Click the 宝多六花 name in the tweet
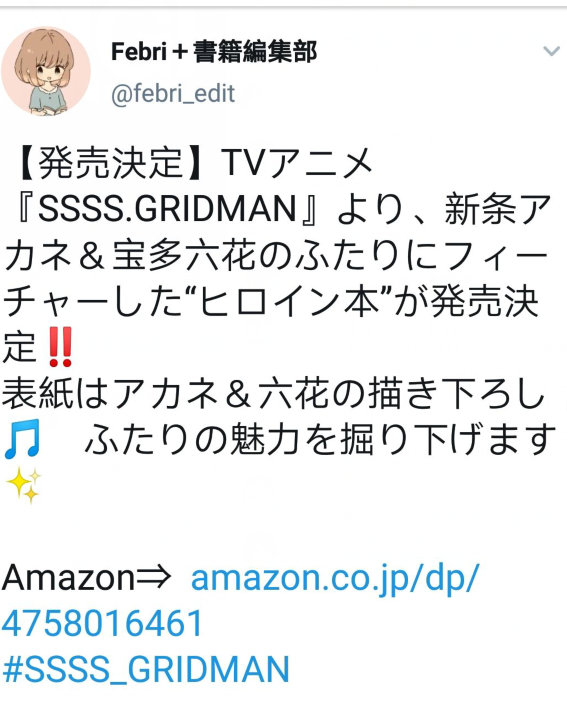 coord(185,255)
